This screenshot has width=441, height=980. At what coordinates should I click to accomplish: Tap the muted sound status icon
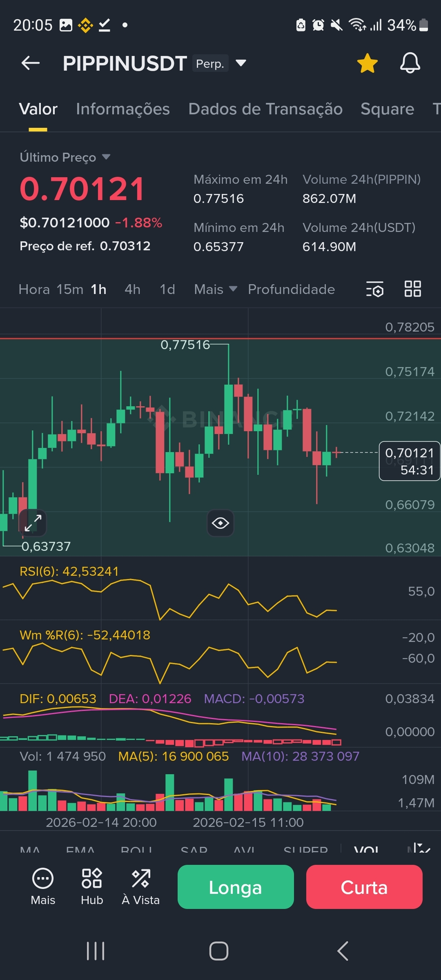(336, 25)
